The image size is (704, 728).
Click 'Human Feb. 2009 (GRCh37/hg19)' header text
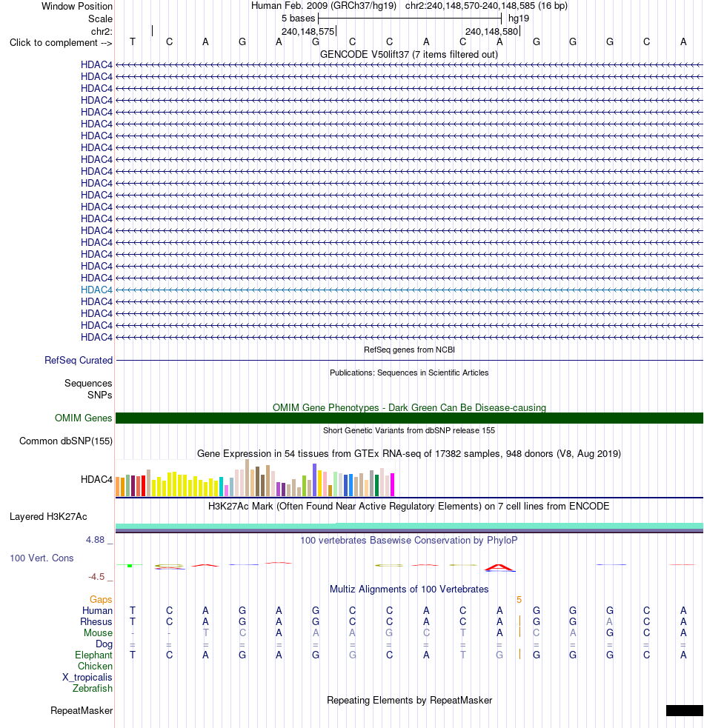(323, 6)
